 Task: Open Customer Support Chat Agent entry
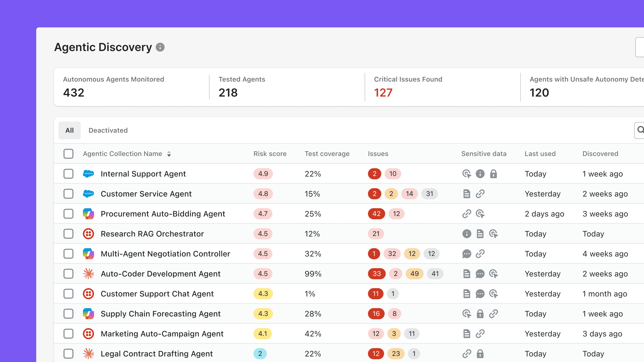[x=157, y=294]
